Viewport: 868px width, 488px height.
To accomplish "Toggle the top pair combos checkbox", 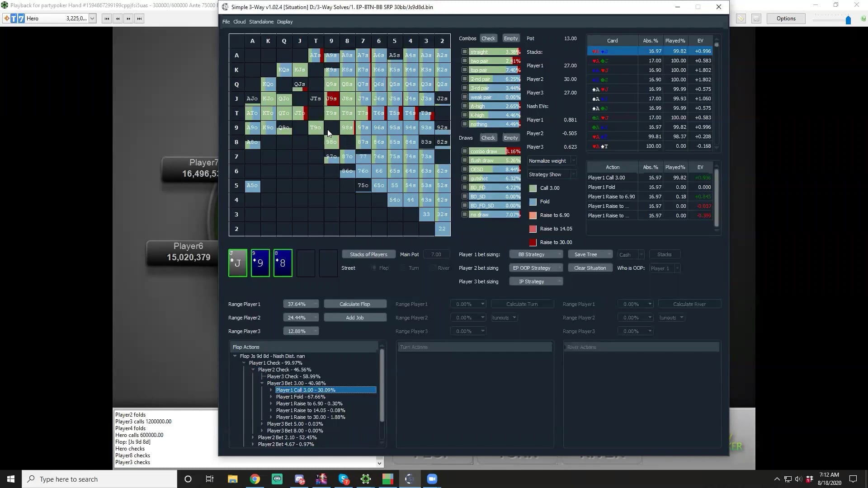I will (464, 70).
